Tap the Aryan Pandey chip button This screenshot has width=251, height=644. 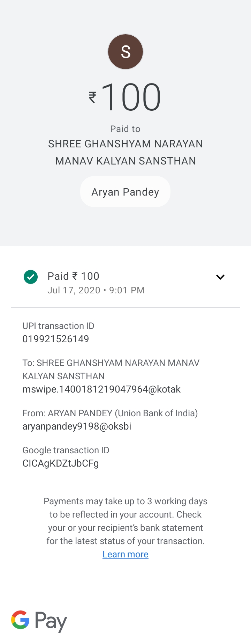click(125, 192)
